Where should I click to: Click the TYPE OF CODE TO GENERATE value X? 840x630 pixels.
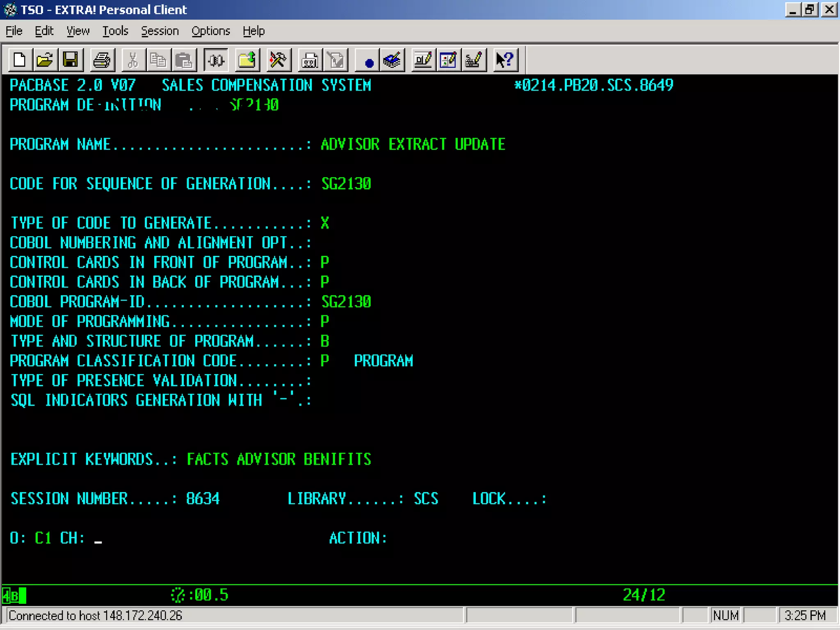pyautogui.click(x=325, y=223)
